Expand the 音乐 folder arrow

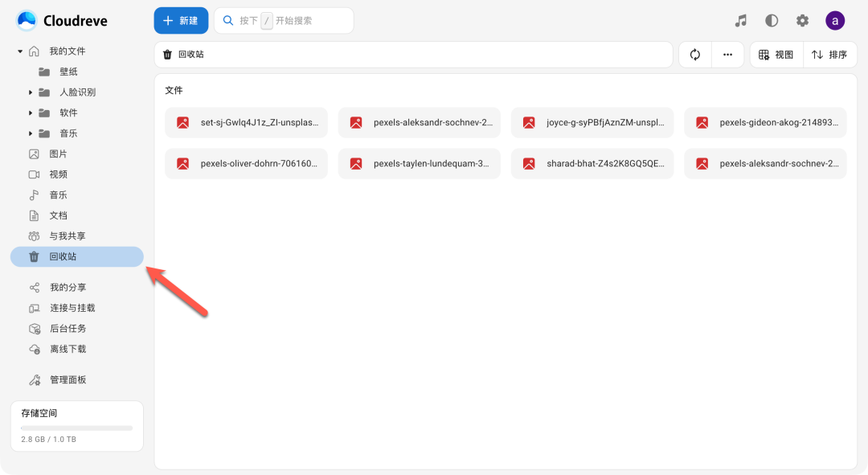31,133
